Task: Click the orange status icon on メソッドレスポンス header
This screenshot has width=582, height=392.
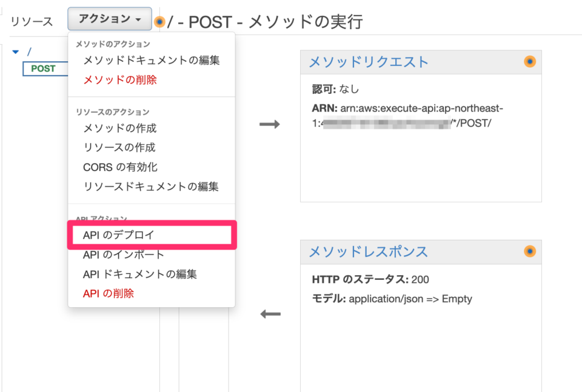Action: [x=530, y=252]
